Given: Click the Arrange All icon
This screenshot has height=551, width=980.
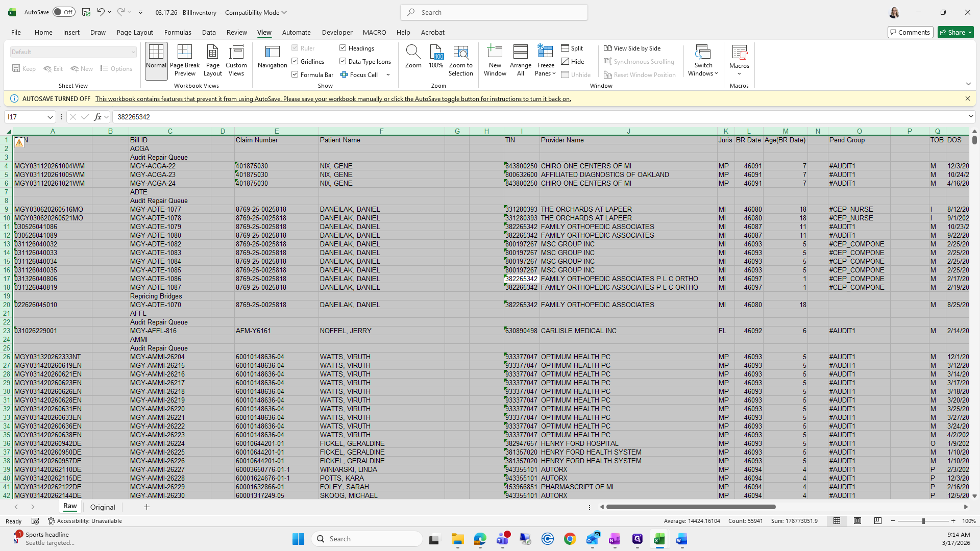Looking at the screenshot, I should 520,60.
